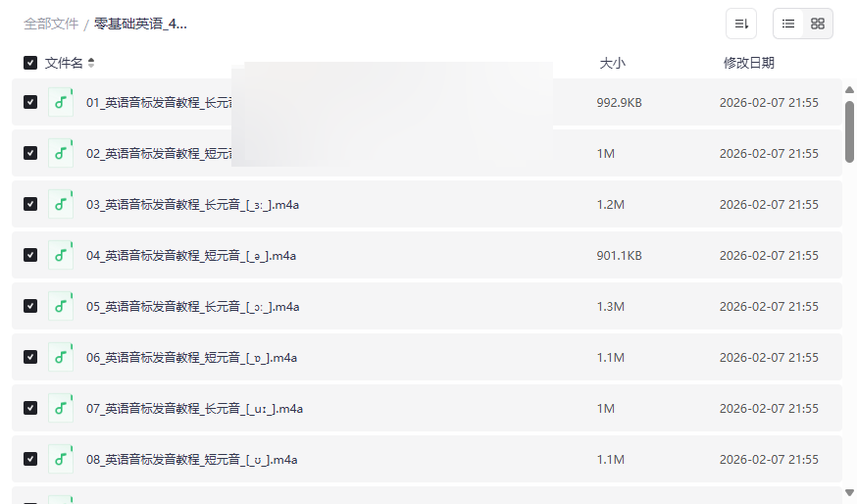Go to 全部文件 in breadcrumb
The image size is (857, 504).
(x=51, y=24)
